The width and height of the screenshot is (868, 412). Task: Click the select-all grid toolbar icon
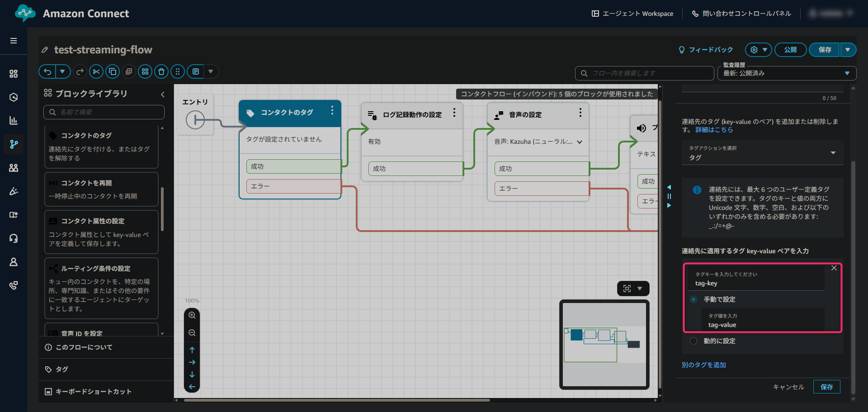[145, 71]
